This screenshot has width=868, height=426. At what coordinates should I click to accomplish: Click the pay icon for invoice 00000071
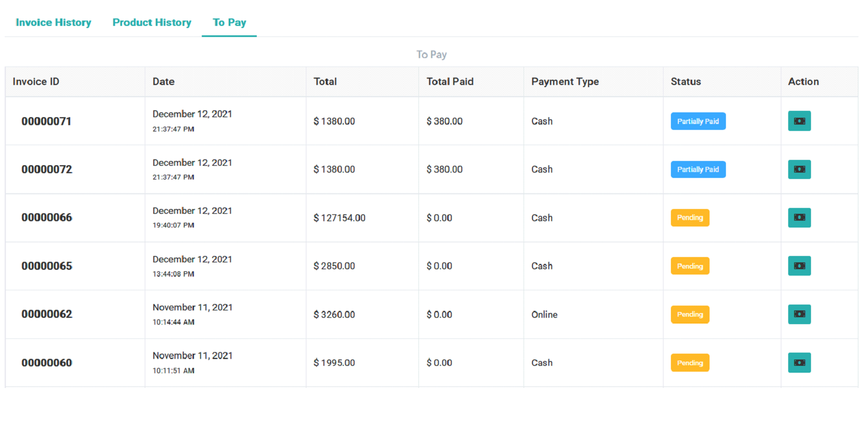pos(799,121)
